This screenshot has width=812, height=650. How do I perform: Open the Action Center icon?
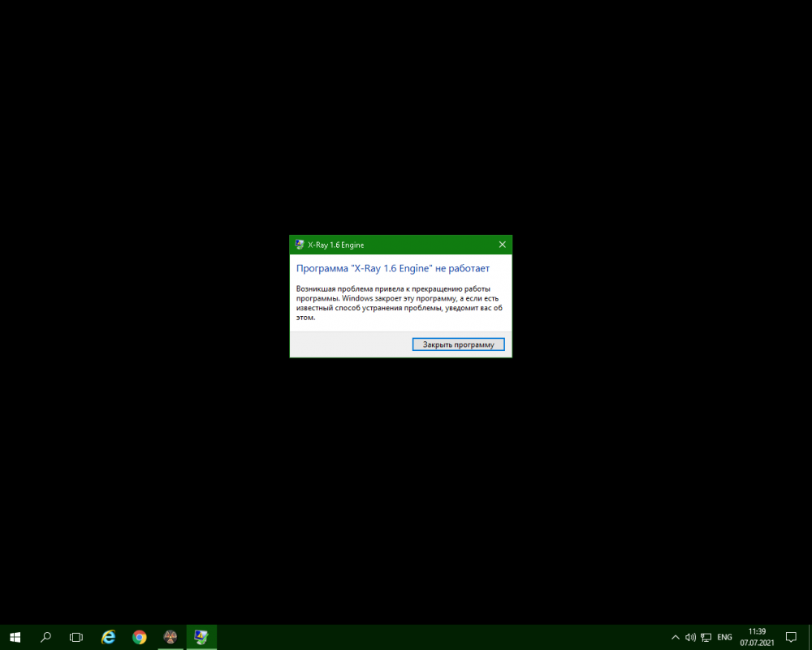click(791, 637)
